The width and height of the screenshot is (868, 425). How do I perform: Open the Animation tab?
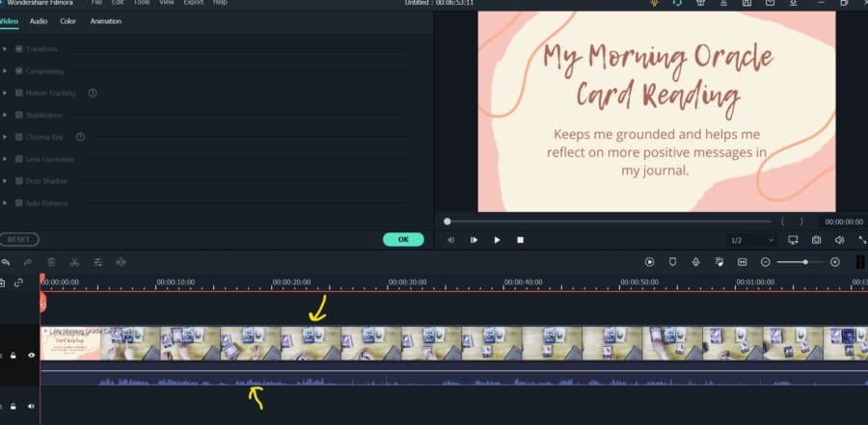click(106, 21)
